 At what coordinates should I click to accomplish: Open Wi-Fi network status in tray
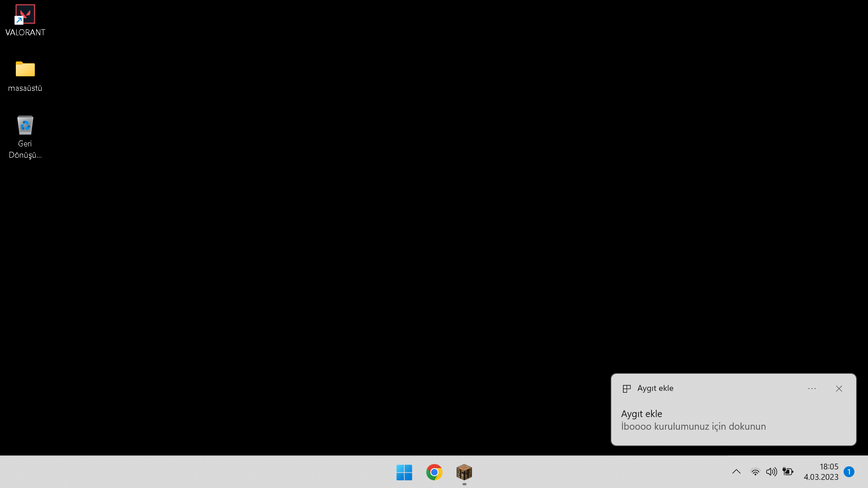point(755,472)
